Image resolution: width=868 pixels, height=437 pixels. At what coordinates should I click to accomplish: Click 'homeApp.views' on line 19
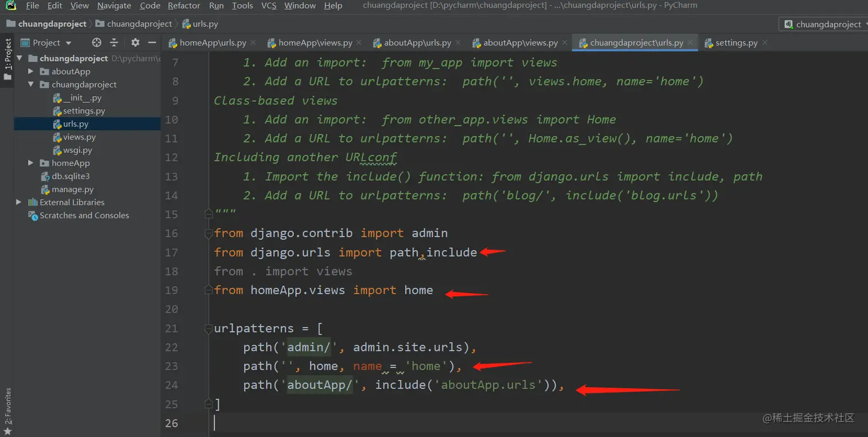297,290
